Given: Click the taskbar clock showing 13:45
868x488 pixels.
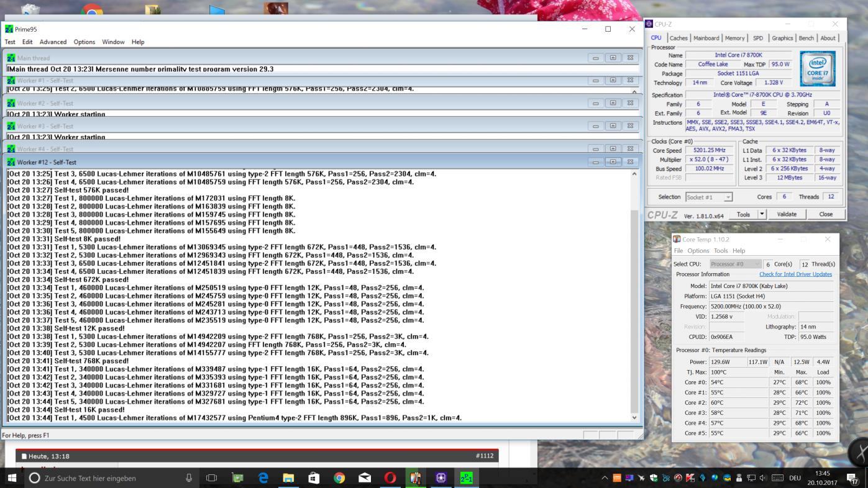Looking at the screenshot, I should 823,477.
